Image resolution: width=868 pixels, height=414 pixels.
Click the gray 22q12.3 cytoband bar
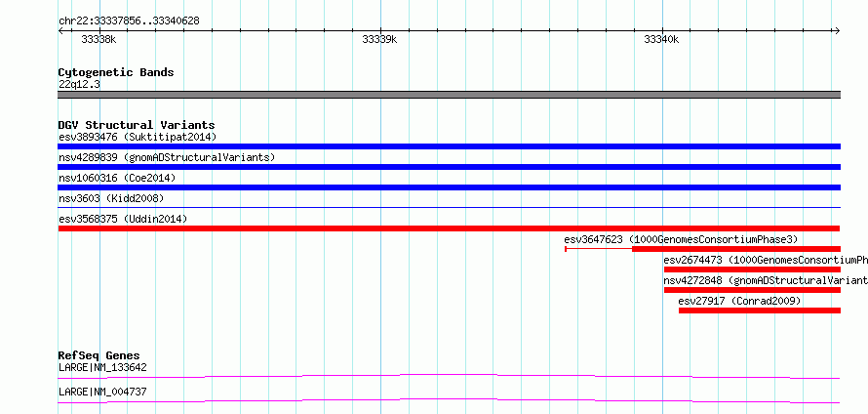(x=449, y=95)
